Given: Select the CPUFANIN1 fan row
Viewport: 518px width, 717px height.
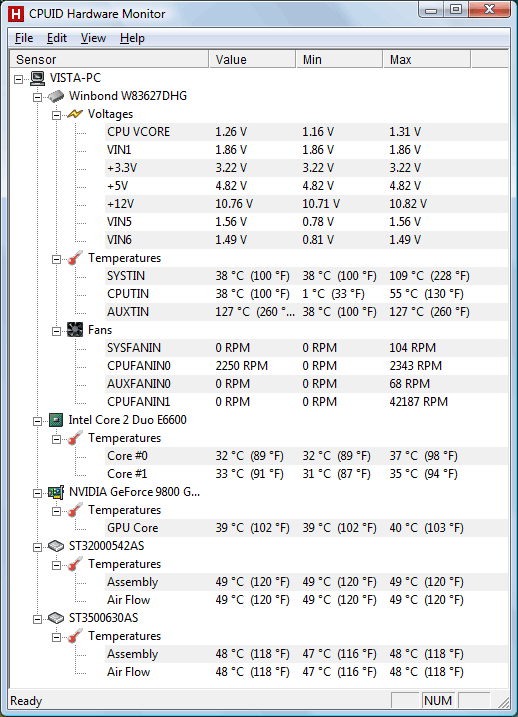Looking at the screenshot, I should point(306,401).
